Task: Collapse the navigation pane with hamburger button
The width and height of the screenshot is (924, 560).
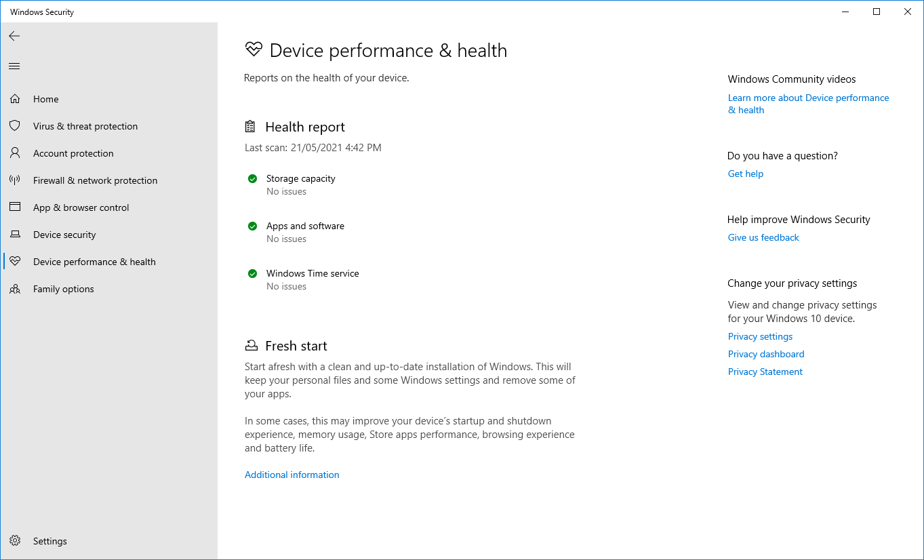Action: 14,66
